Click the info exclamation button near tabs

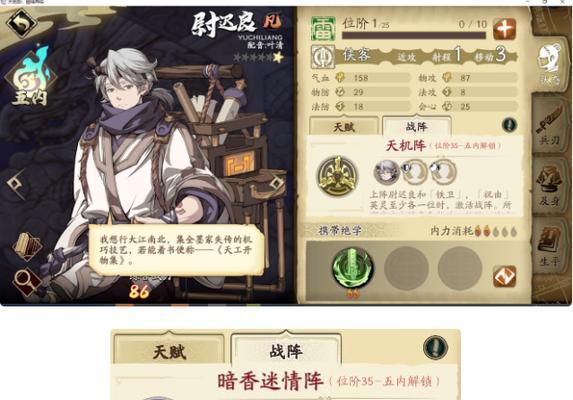509,125
